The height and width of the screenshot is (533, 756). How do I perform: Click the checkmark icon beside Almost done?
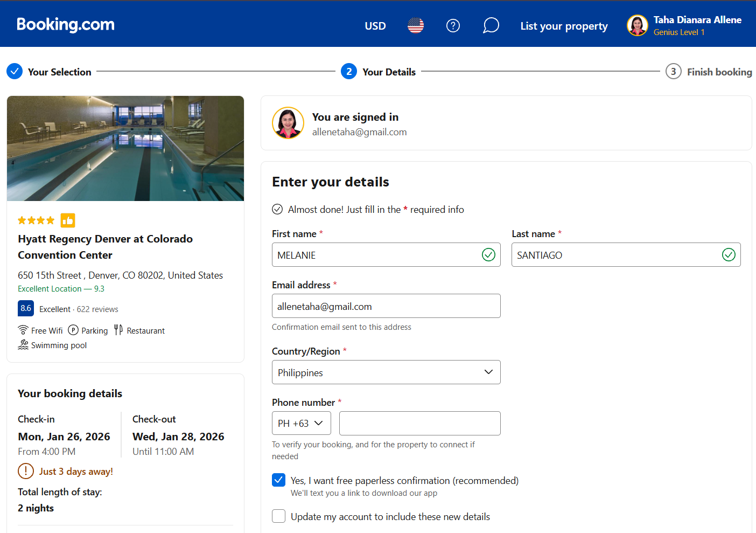point(277,209)
